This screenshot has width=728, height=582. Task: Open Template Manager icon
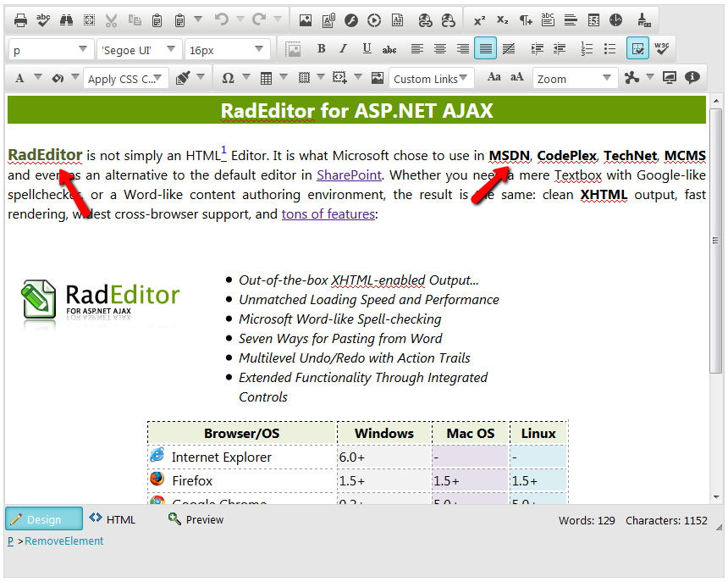(x=397, y=20)
